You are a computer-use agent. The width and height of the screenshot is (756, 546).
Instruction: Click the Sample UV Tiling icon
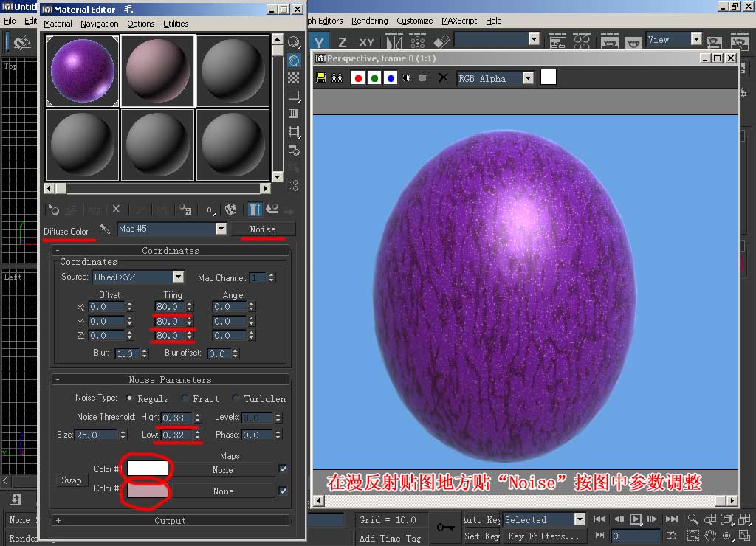coord(294,95)
